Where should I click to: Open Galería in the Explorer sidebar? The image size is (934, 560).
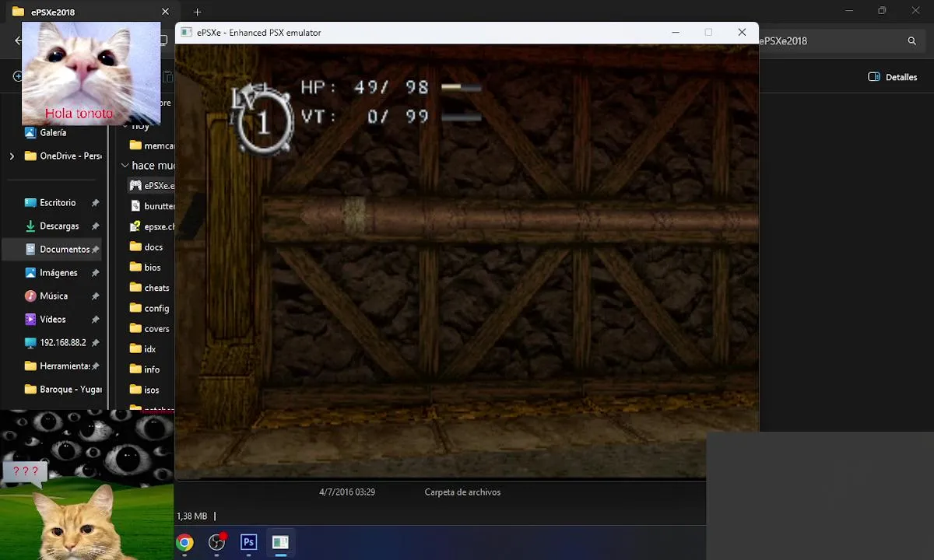pos(53,132)
